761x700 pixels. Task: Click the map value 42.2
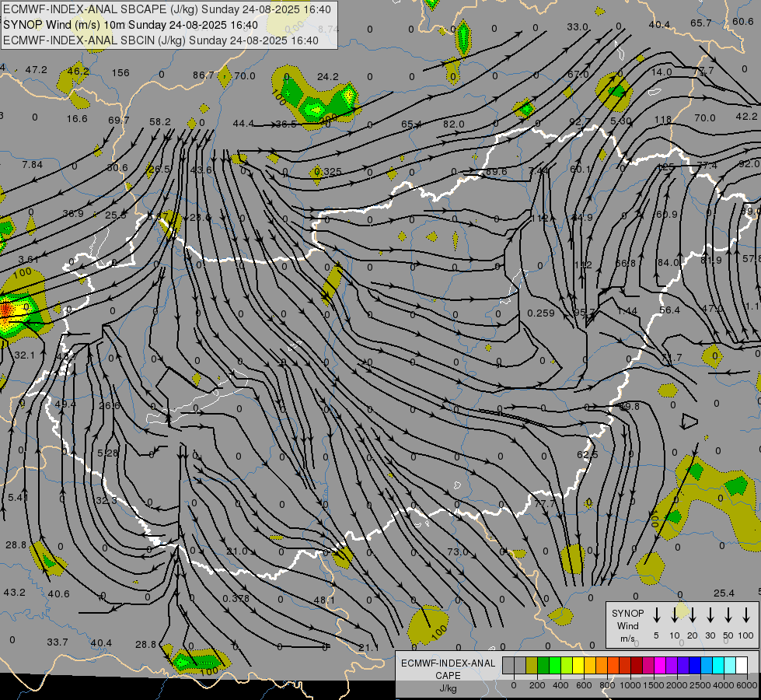point(746,117)
